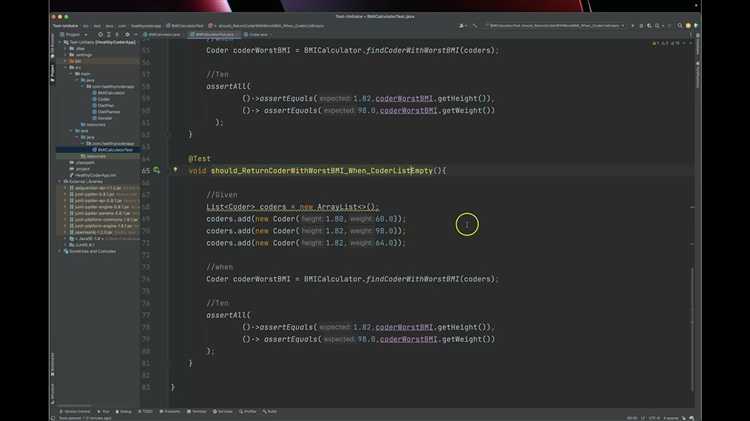Click Collapse All in Project panel toolbar
This screenshot has width=750, height=421.
(x=117, y=34)
